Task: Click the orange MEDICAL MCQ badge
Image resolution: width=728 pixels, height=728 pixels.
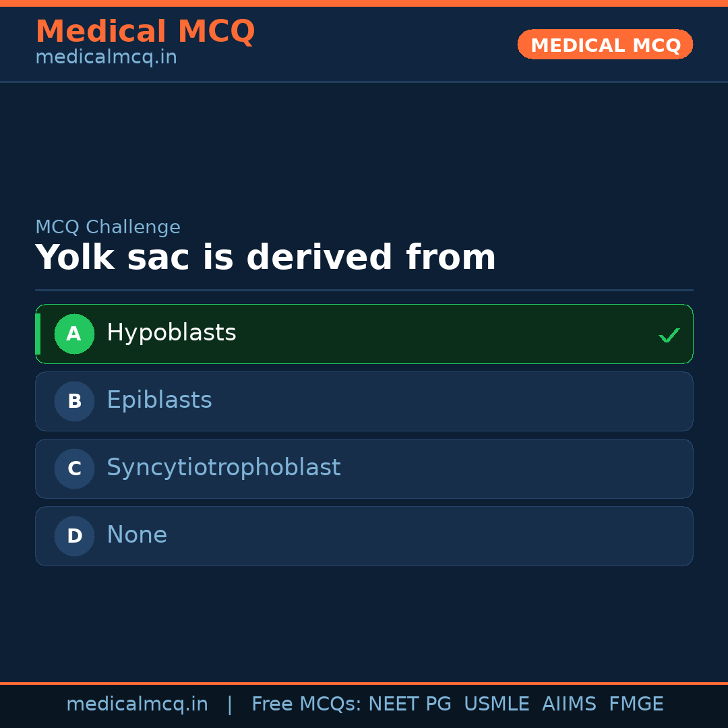Action: (x=605, y=44)
